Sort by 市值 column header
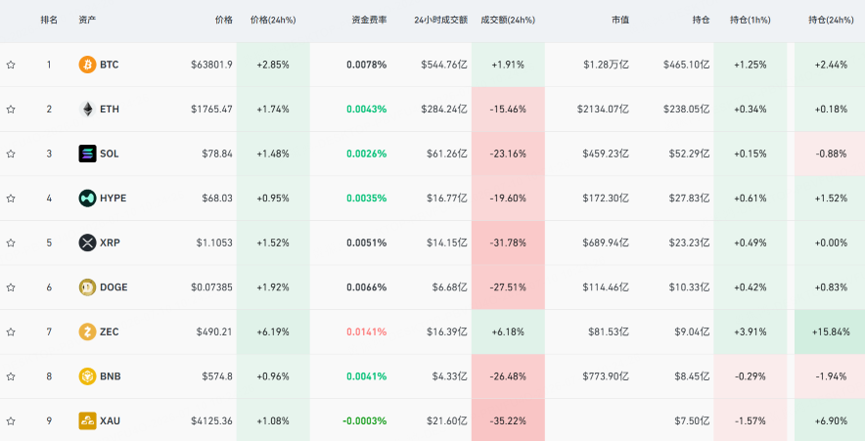This screenshot has width=865, height=441. coord(620,20)
